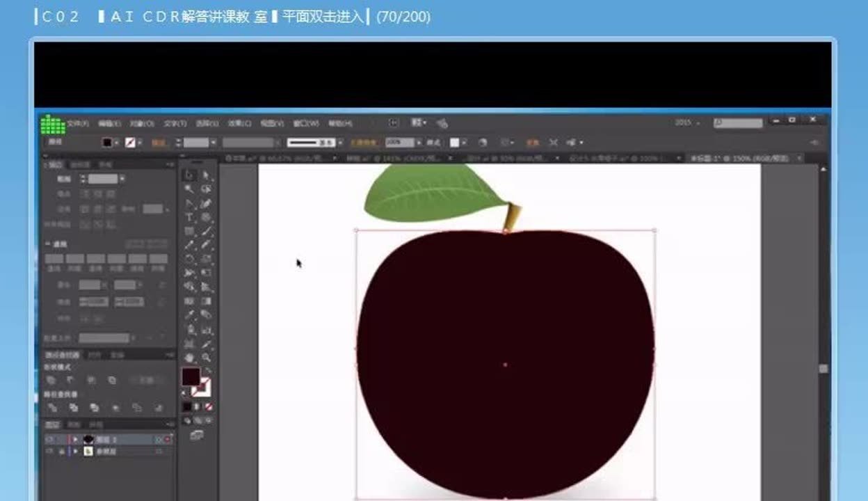Click the Illustrator green logo icon
868x501 pixels.
click(52, 125)
